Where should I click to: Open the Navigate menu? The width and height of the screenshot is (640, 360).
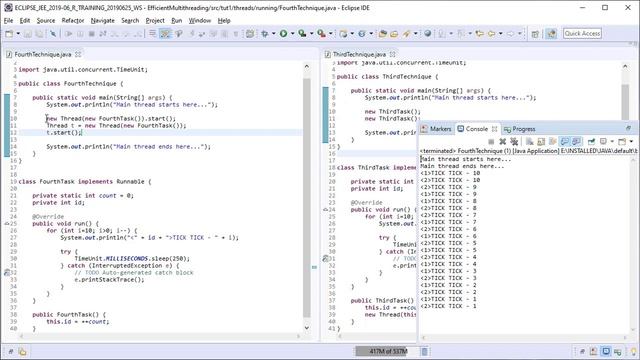tap(102, 20)
